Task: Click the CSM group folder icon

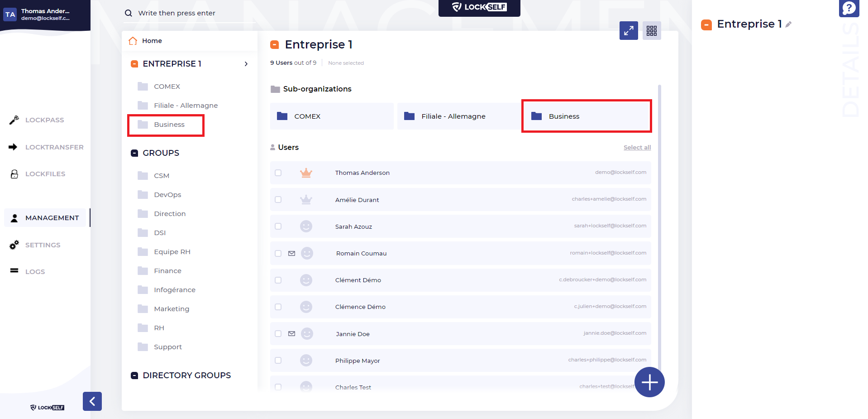Action: point(143,175)
